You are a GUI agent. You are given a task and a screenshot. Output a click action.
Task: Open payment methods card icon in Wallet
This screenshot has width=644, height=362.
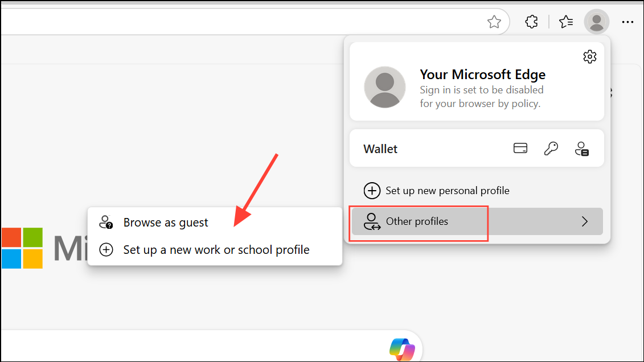click(x=520, y=148)
